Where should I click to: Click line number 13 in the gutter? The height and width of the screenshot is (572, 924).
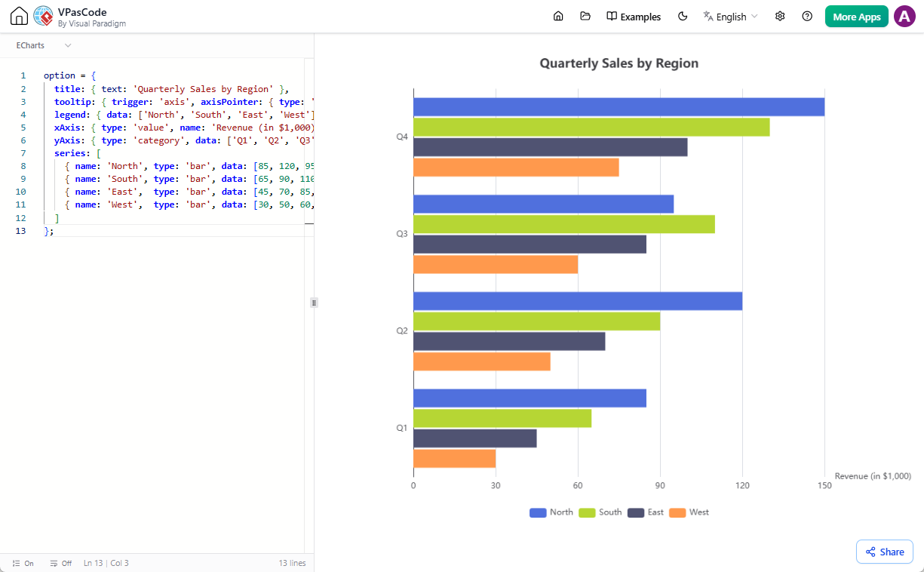tap(20, 230)
